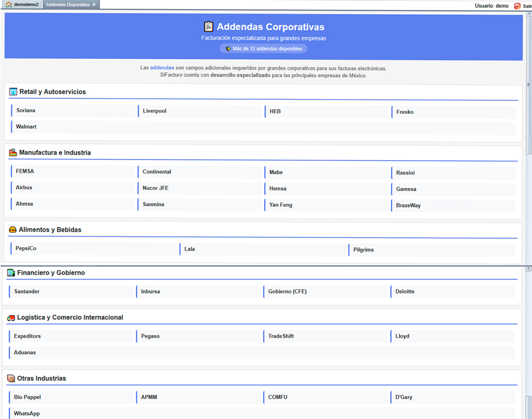This screenshot has width=532, height=419.
Task: Click the blue addendas link in description
Action: (x=162, y=68)
